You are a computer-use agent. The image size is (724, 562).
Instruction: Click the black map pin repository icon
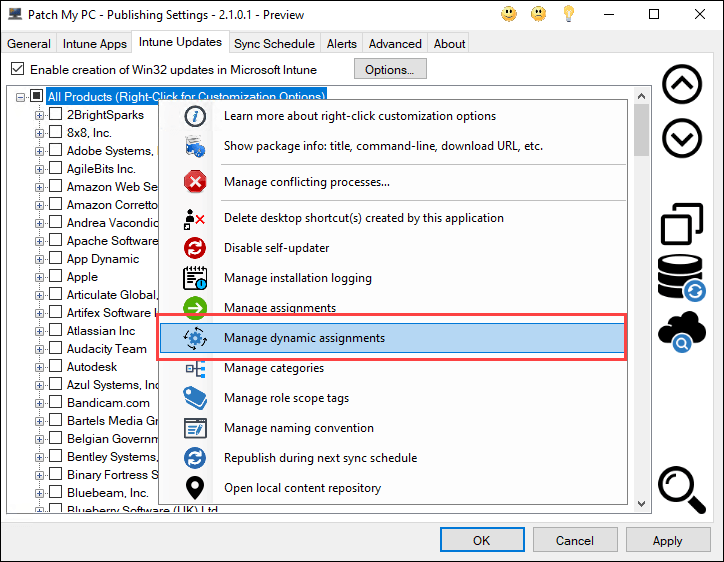(x=195, y=488)
